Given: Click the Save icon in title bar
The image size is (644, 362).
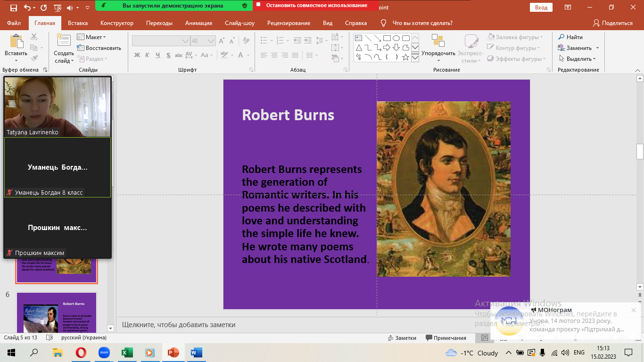Looking at the screenshot, I should 14,8.
